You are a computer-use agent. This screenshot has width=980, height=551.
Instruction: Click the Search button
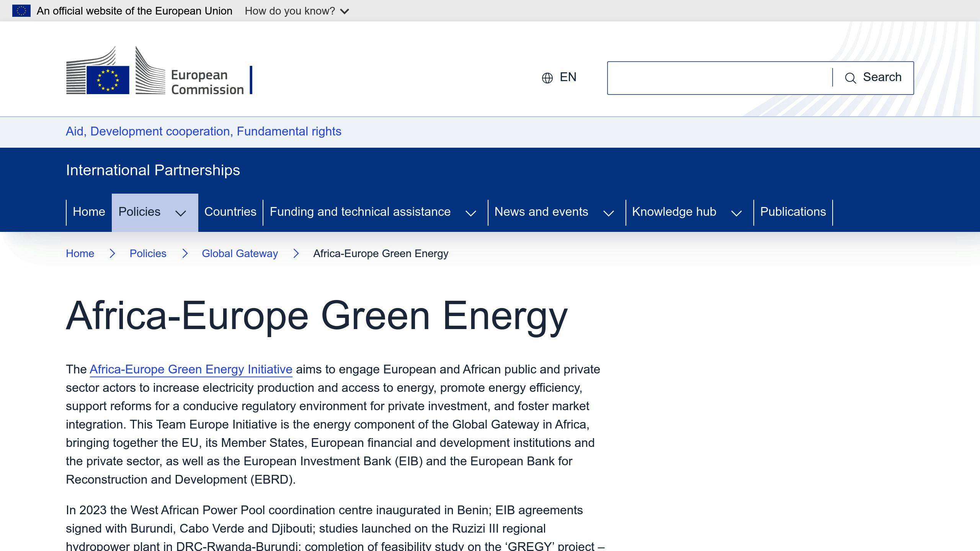873,78
